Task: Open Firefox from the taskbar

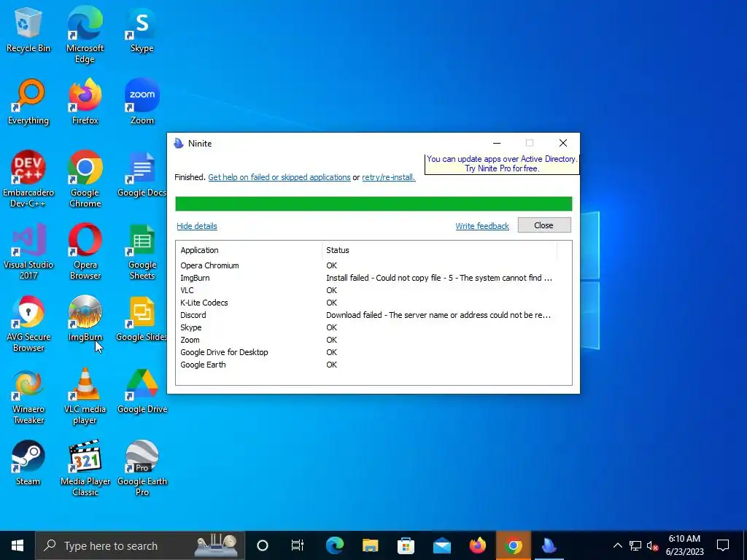Action: click(x=477, y=545)
